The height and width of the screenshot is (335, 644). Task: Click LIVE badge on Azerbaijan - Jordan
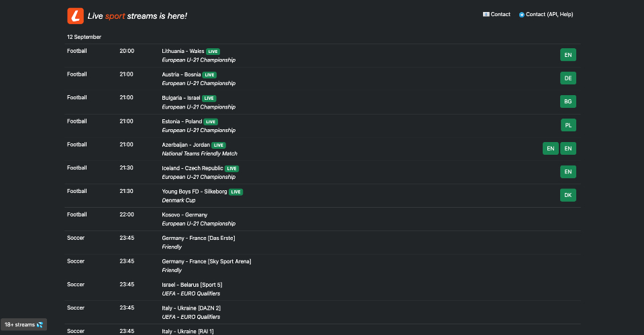point(219,145)
